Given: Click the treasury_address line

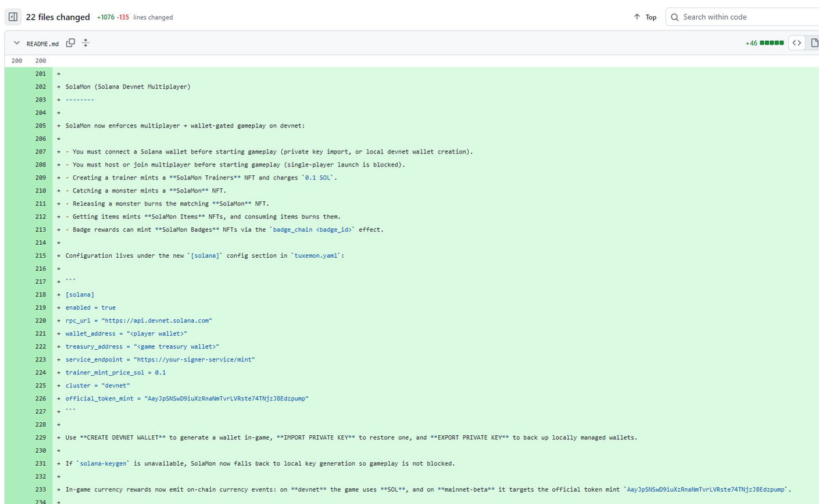Looking at the screenshot, I should tap(142, 346).
